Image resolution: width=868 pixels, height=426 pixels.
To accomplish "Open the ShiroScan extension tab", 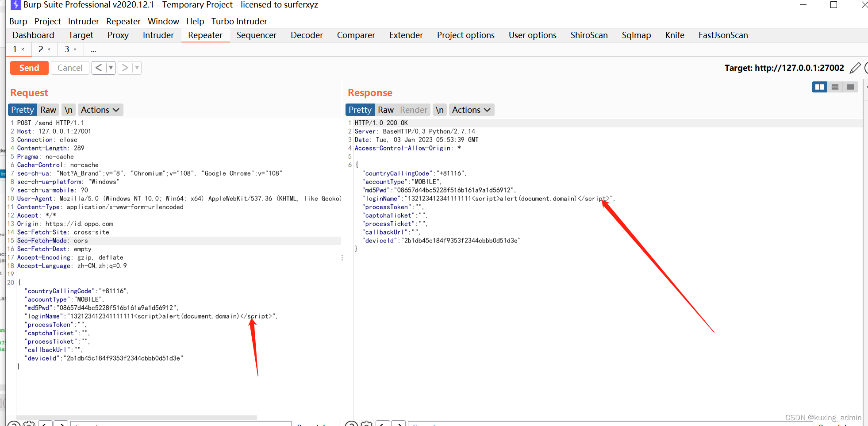I will pos(589,35).
